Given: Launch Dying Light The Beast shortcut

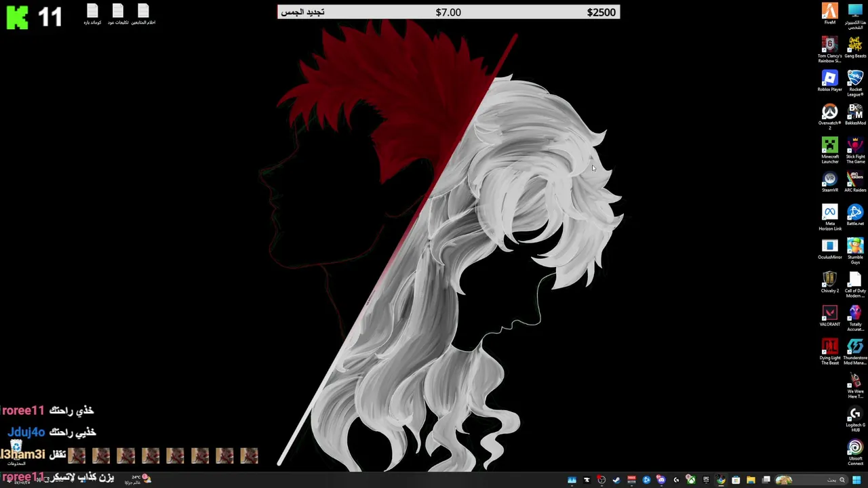Looking at the screenshot, I should [829, 352].
